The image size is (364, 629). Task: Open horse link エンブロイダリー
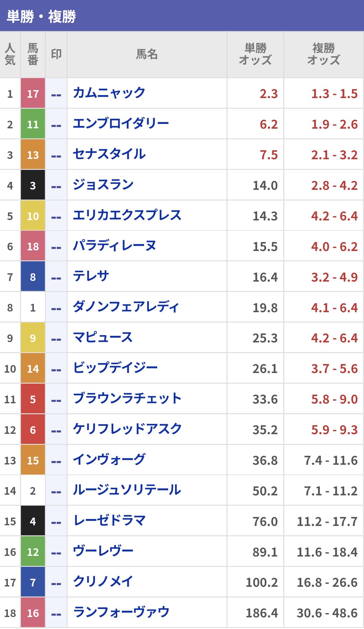coord(121,124)
